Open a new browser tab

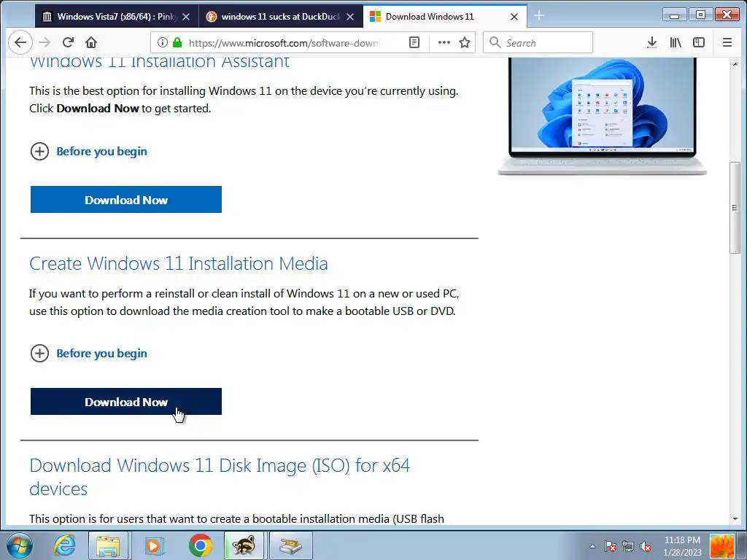pyautogui.click(x=539, y=16)
